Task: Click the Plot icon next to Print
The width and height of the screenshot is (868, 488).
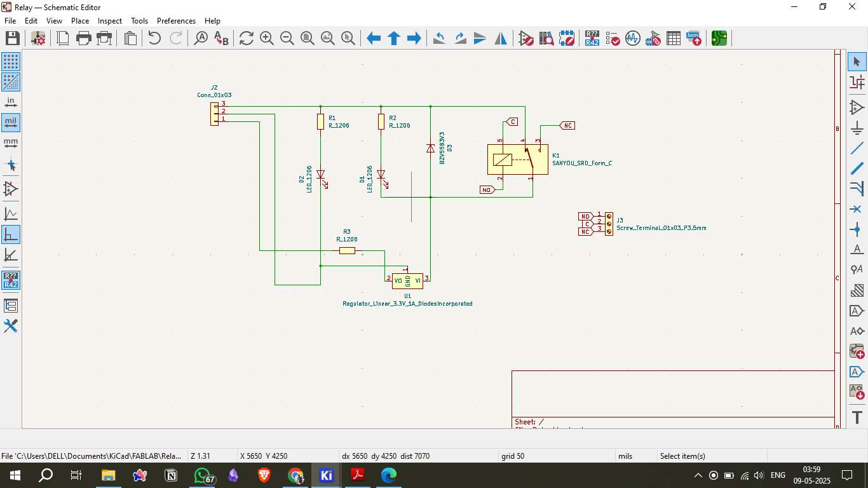Action: (x=104, y=38)
